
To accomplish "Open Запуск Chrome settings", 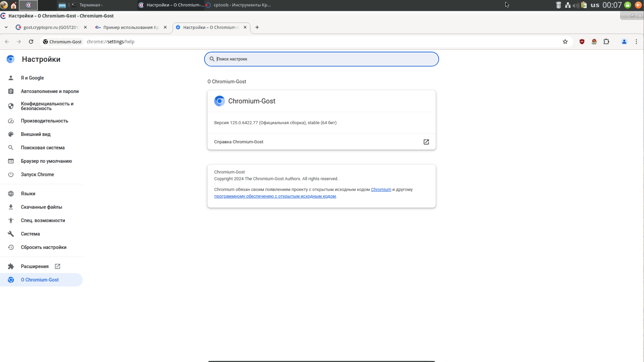I will tap(37, 174).
